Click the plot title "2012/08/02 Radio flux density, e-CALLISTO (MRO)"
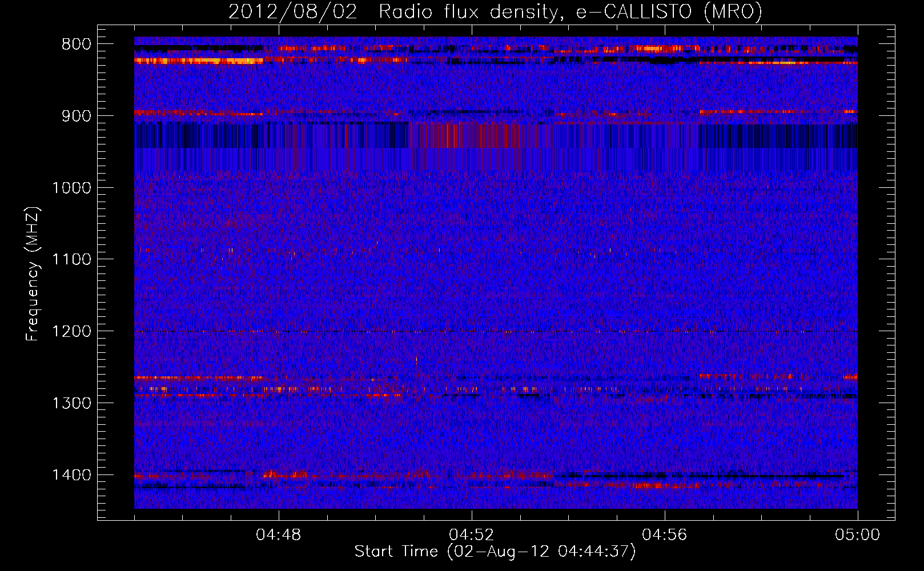Image resolution: width=924 pixels, height=571 pixels. 495,11
